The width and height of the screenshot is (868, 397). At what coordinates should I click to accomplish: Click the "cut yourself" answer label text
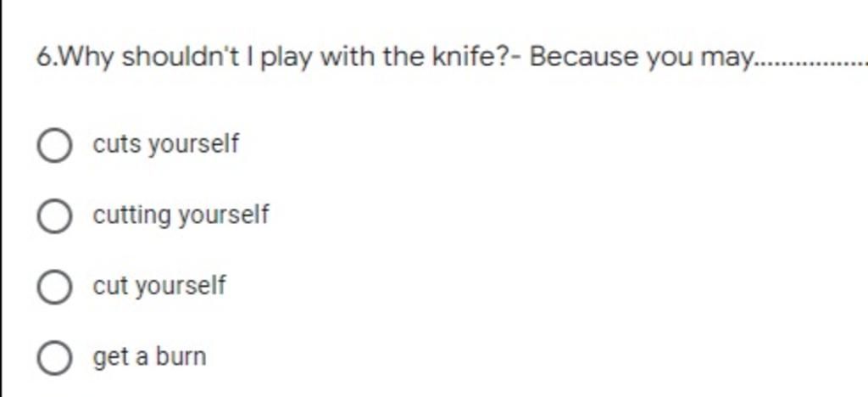pyautogui.click(x=159, y=286)
